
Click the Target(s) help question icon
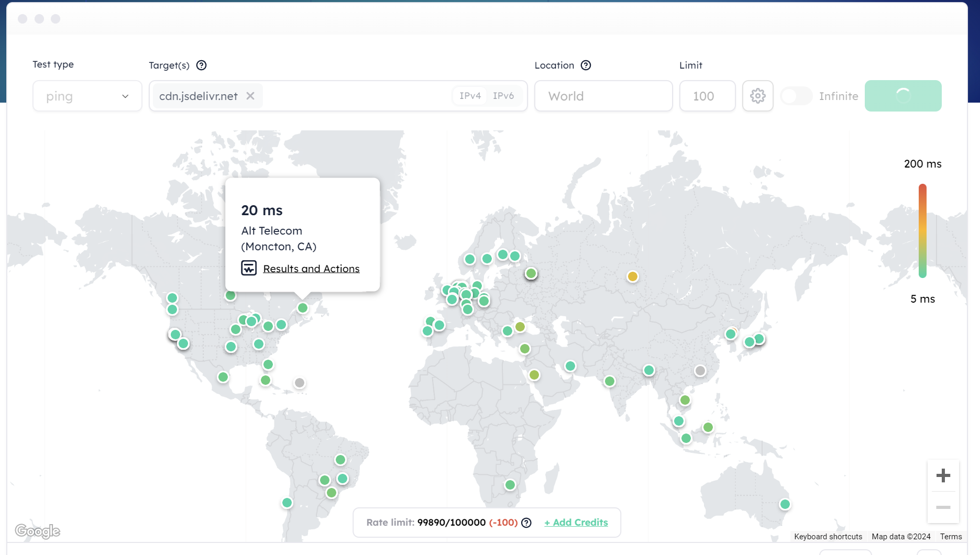tap(202, 65)
